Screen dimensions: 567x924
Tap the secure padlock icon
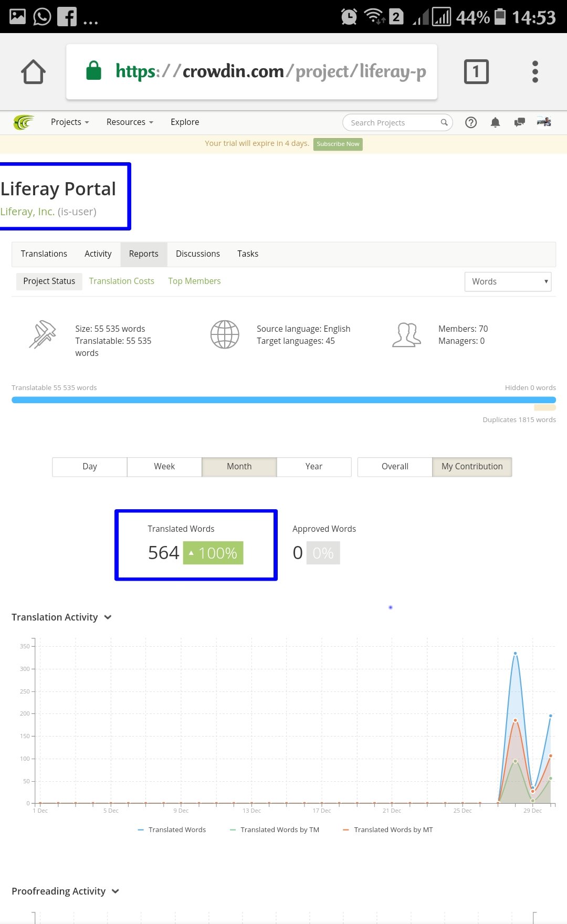click(x=93, y=70)
